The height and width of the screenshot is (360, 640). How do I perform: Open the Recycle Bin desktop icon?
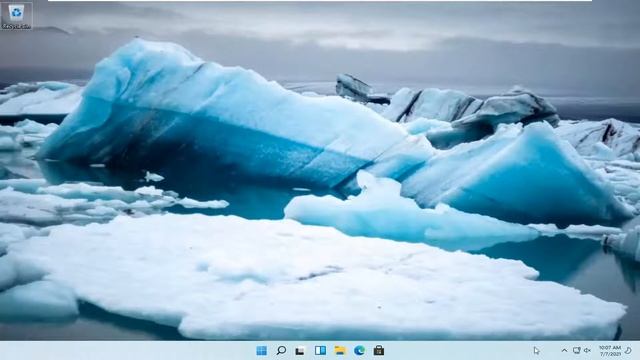point(16,16)
